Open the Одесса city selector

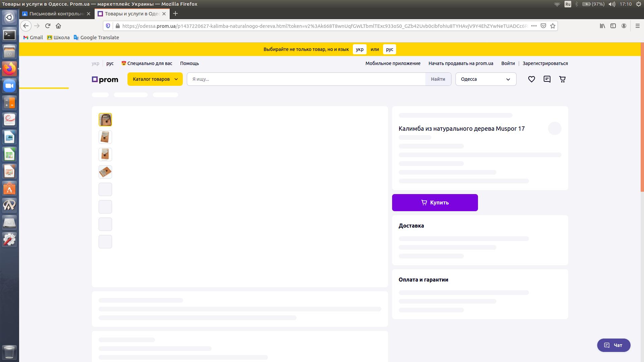(x=485, y=79)
